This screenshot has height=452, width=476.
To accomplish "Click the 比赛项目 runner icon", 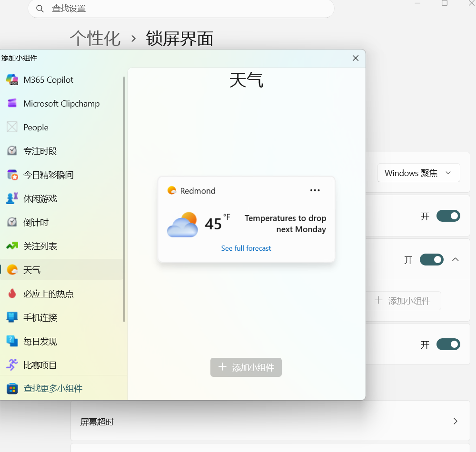I will tap(12, 365).
